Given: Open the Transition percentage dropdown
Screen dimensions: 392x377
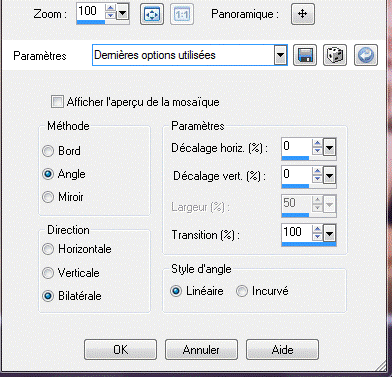Looking at the screenshot, I should point(329,233).
